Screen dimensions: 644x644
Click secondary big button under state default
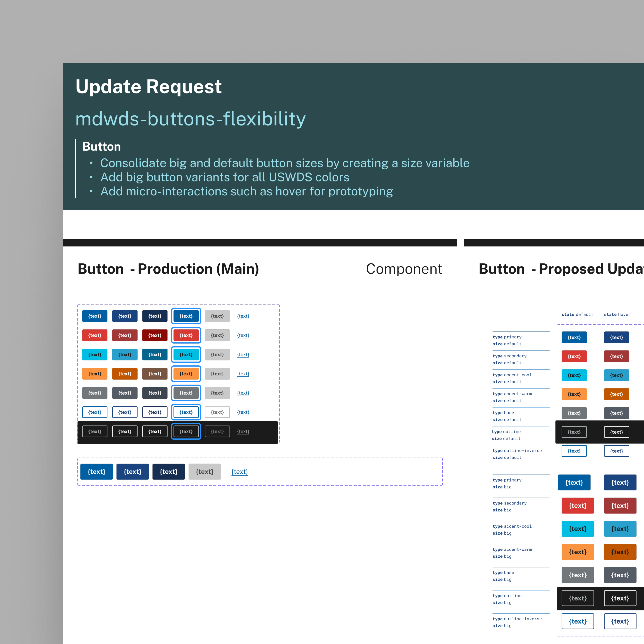tap(578, 506)
